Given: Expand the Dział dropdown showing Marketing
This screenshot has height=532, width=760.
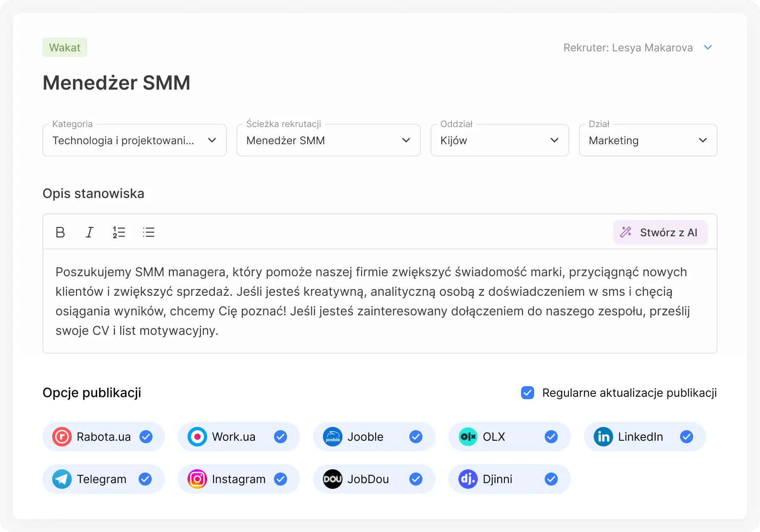Looking at the screenshot, I should pos(648,141).
